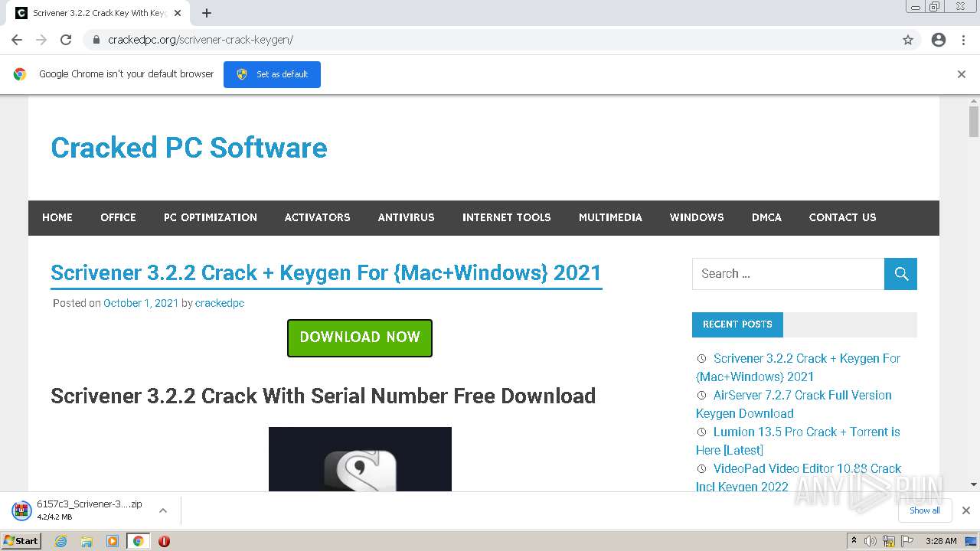Screen dimensions: 980x551
Task: Dismiss the default browser notification bar
Action: (962, 74)
